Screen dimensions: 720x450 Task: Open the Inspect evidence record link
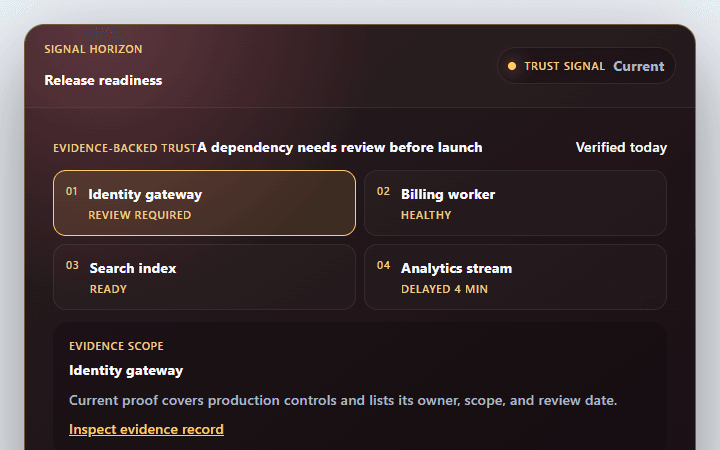[146, 429]
